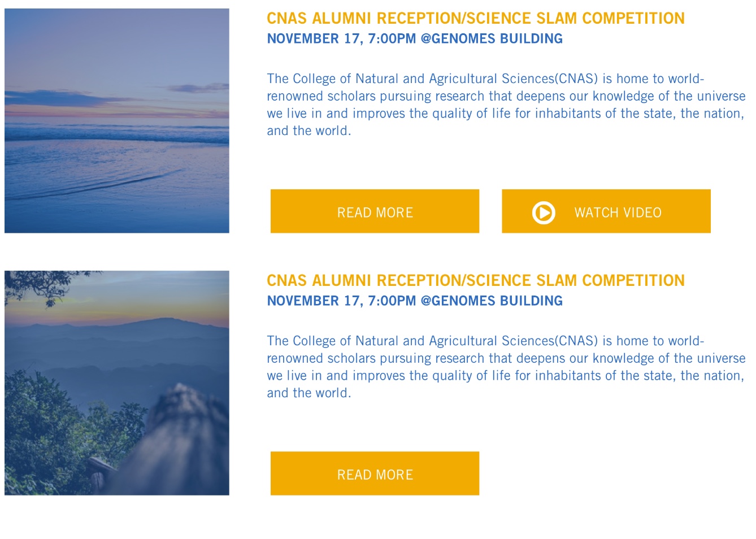Click the play icon on Watch Video
Screen dimensions: 756x539
pos(544,213)
